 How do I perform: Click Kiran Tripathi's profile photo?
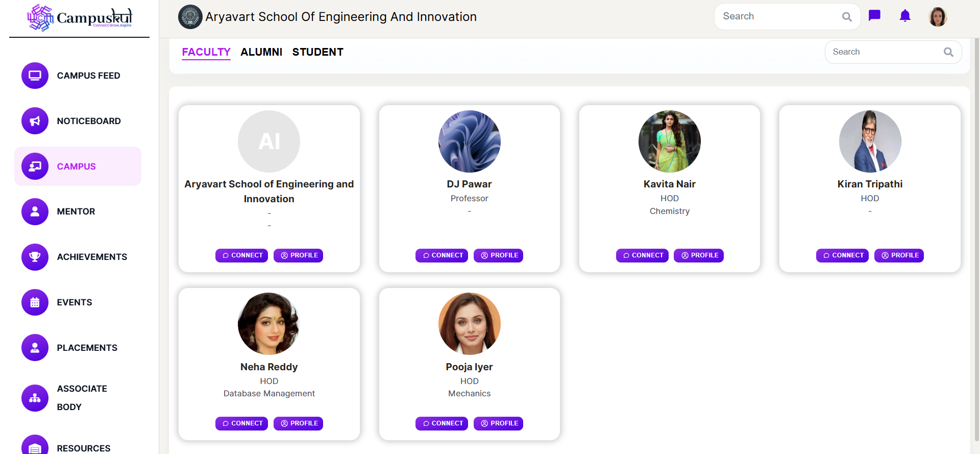pos(870,141)
